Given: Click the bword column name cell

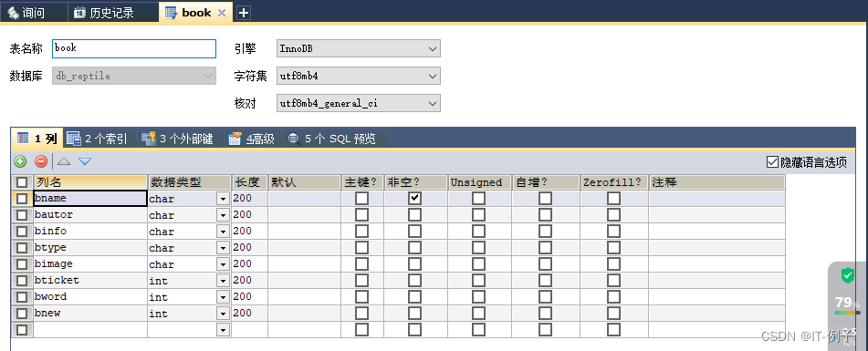Looking at the screenshot, I should [90, 297].
